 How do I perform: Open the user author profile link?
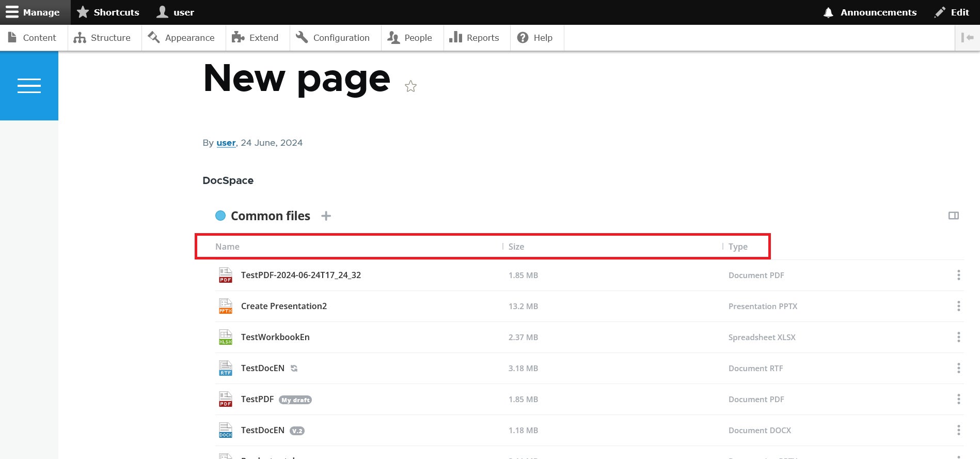pos(226,143)
